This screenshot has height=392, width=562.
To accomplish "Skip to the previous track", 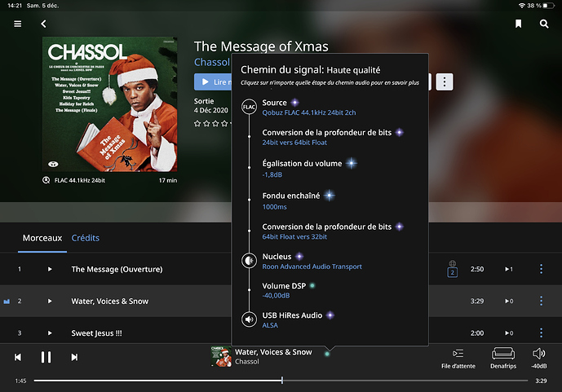I will 18,357.
